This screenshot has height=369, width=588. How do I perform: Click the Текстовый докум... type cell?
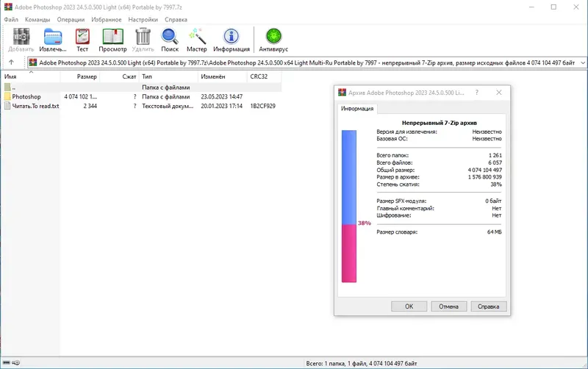(x=168, y=106)
